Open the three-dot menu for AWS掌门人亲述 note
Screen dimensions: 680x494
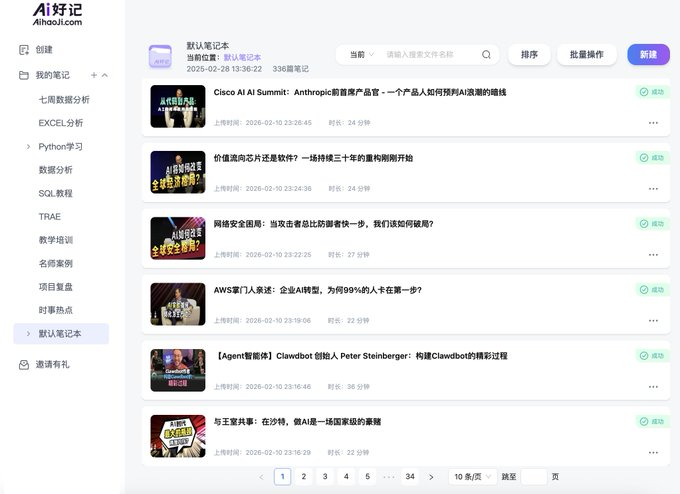pos(653,321)
